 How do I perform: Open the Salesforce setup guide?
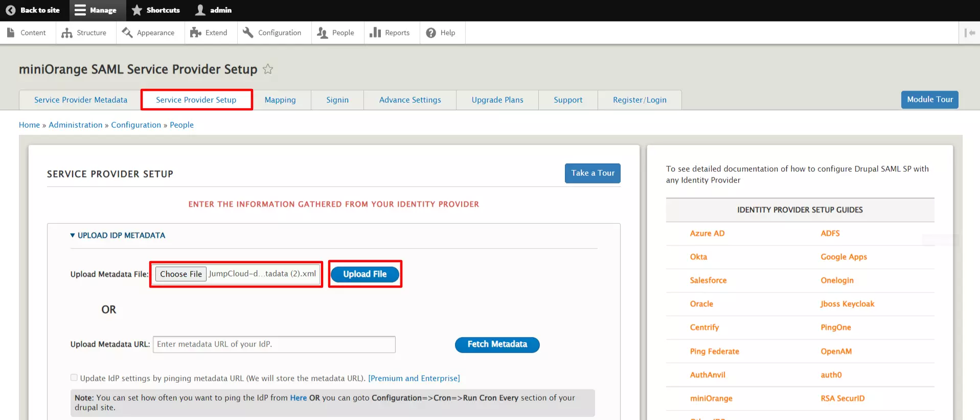click(x=708, y=281)
